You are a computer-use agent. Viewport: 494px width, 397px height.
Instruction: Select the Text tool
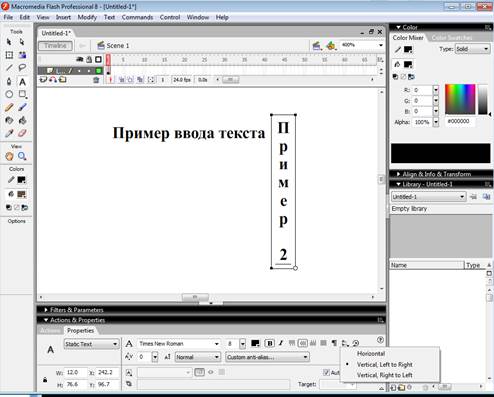(22, 81)
